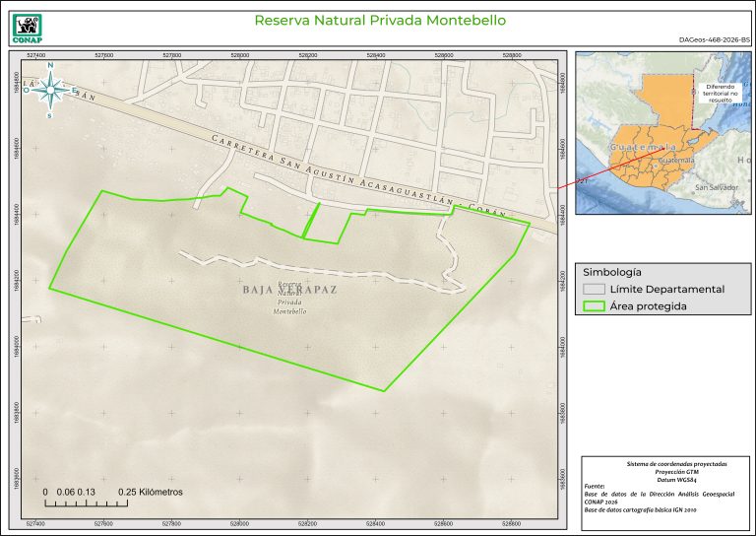Click the San Salvador label in inset map
756x536 pixels.
coord(716,187)
